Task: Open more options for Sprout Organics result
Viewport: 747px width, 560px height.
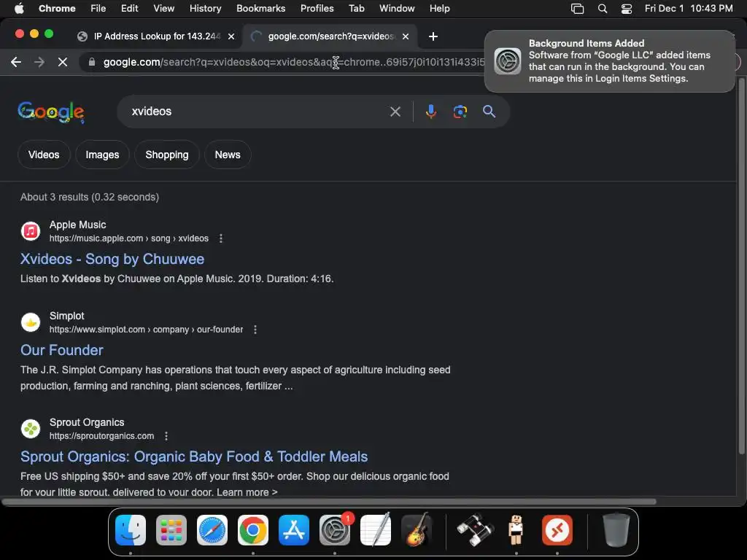Action: tap(166, 436)
